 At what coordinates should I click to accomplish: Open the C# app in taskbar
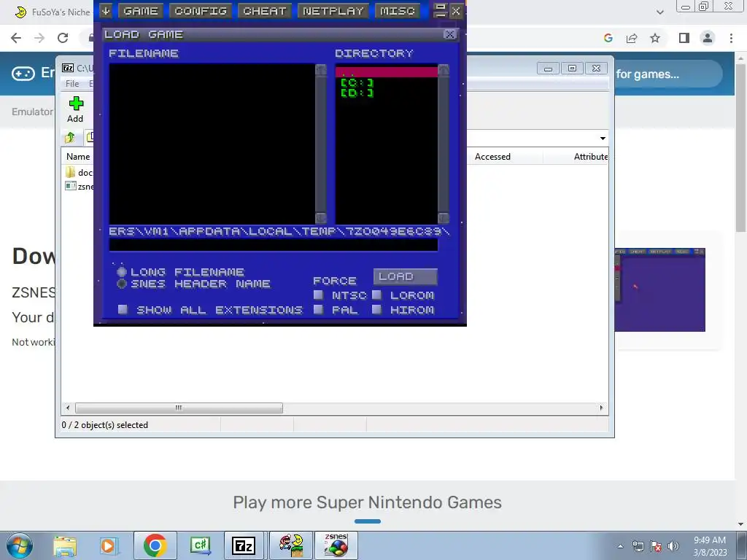click(200, 545)
